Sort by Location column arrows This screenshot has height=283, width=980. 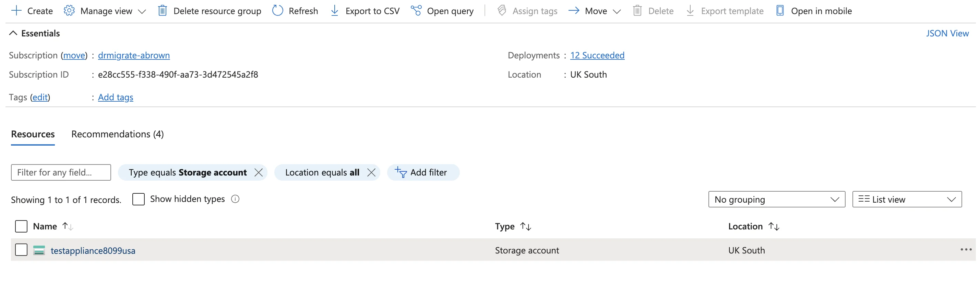[x=774, y=227]
